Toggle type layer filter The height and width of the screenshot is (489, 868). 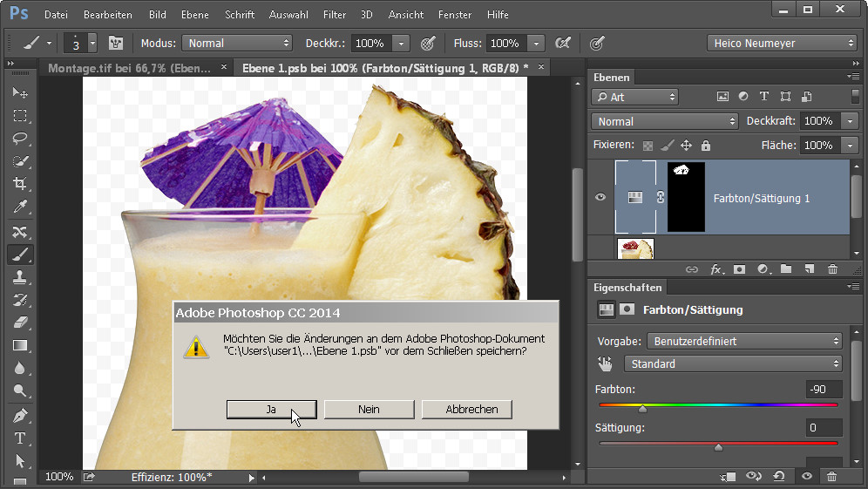764,97
